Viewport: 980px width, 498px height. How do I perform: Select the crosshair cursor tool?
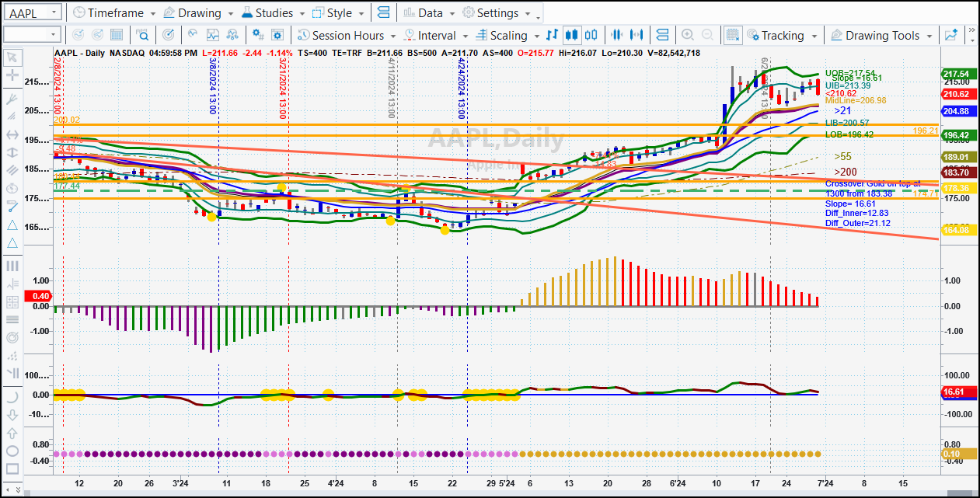12,75
